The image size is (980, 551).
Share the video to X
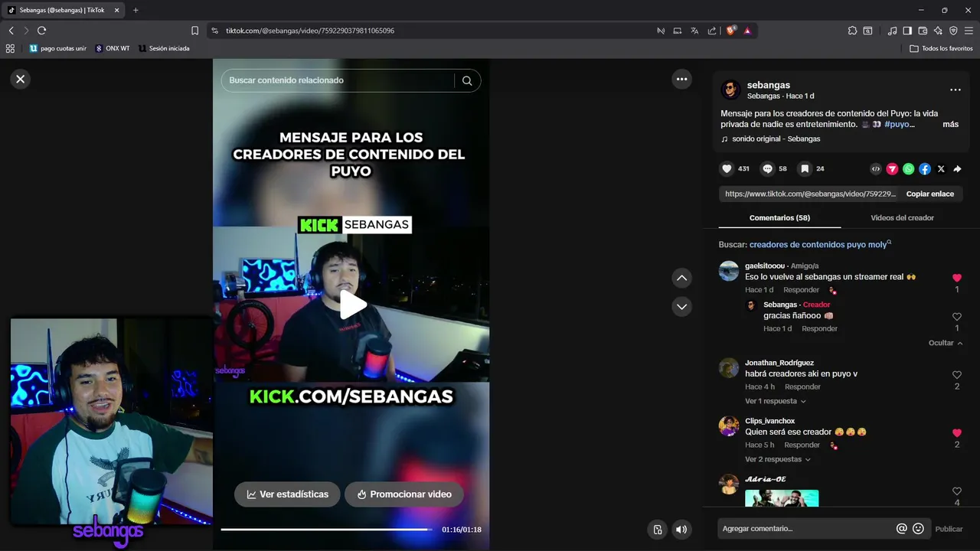pyautogui.click(x=941, y=169)
